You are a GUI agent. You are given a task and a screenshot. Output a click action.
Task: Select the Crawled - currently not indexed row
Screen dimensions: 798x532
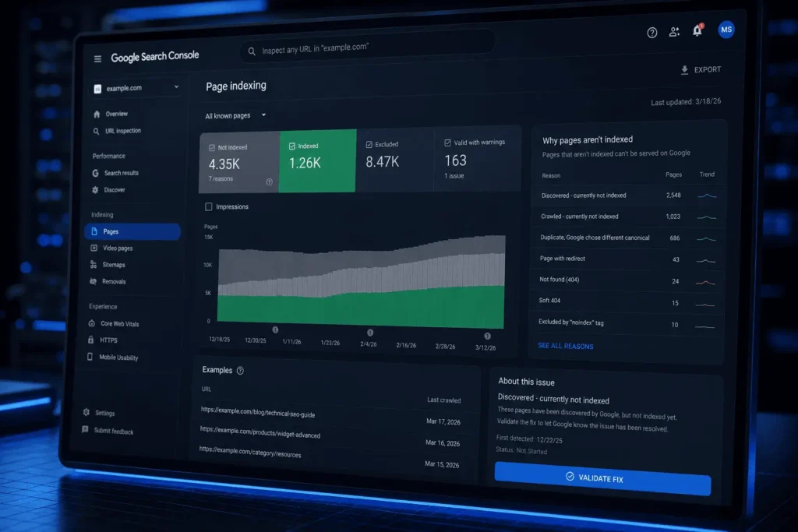pos(629,217)
